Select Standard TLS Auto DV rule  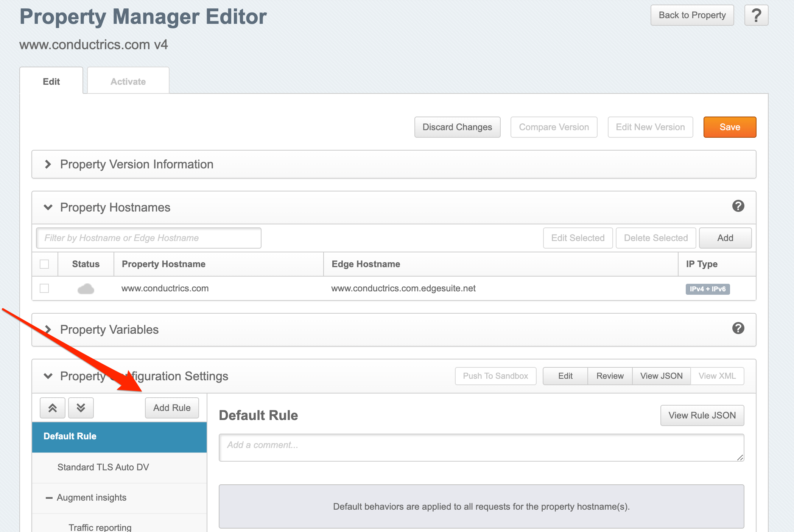pyautogui.click(x=103, y=467)
